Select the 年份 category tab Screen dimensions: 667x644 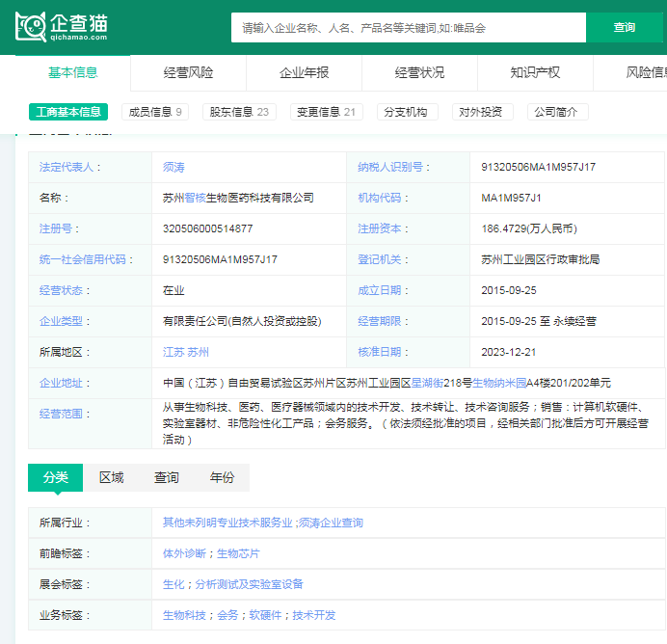pyautogui.click(x=222, y=477)
